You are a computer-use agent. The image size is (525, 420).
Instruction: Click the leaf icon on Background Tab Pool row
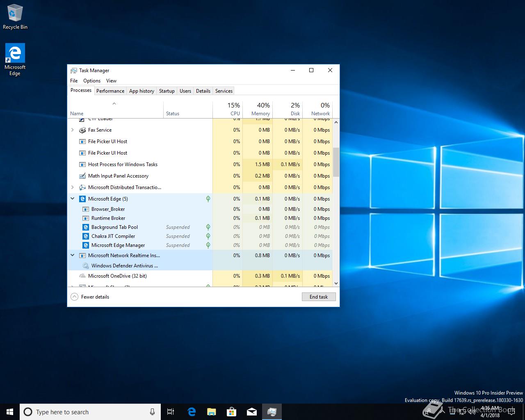(208, 227)
